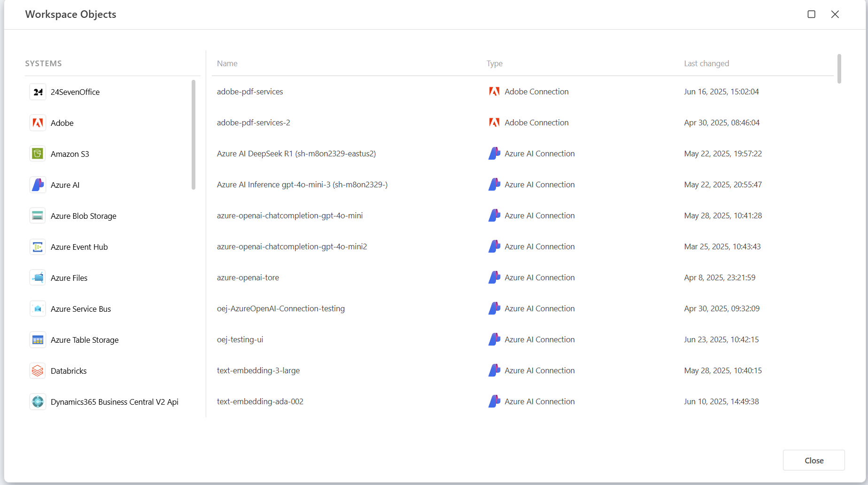Select the Azure AI system icon
This screenshot has width=868, height=485.
coord(38,185)
